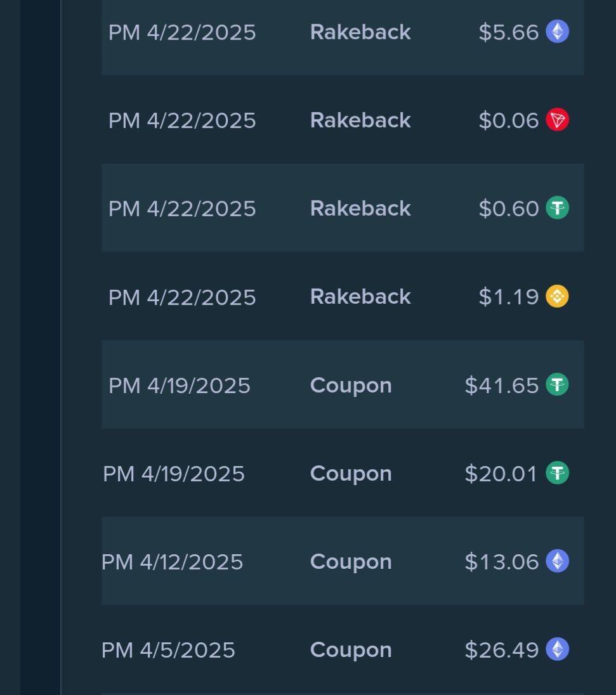The width and height of the screenshot is (616, 695).
Task: Click the $0.60 rakeback amount
Action: coord(508,209)
